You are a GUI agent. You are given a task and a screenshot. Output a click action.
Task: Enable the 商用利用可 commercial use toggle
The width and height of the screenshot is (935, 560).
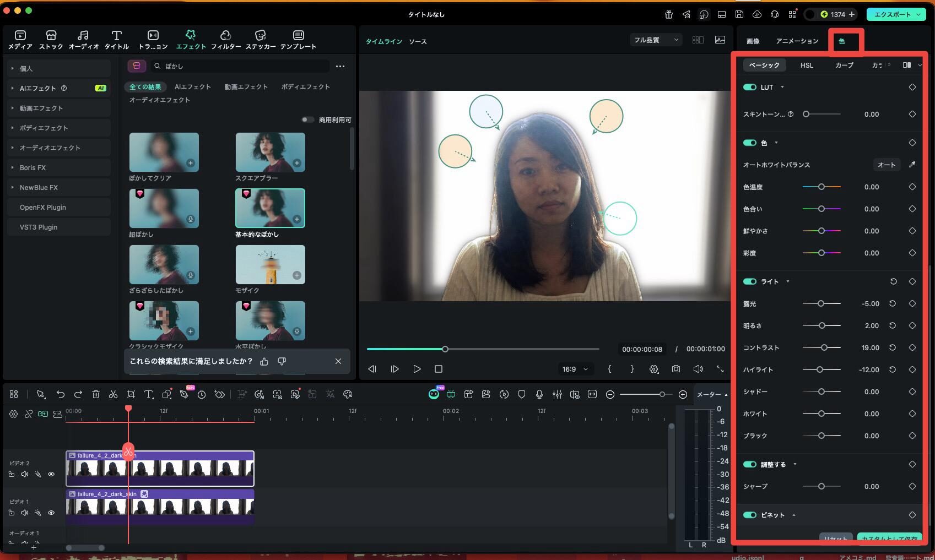307,119
